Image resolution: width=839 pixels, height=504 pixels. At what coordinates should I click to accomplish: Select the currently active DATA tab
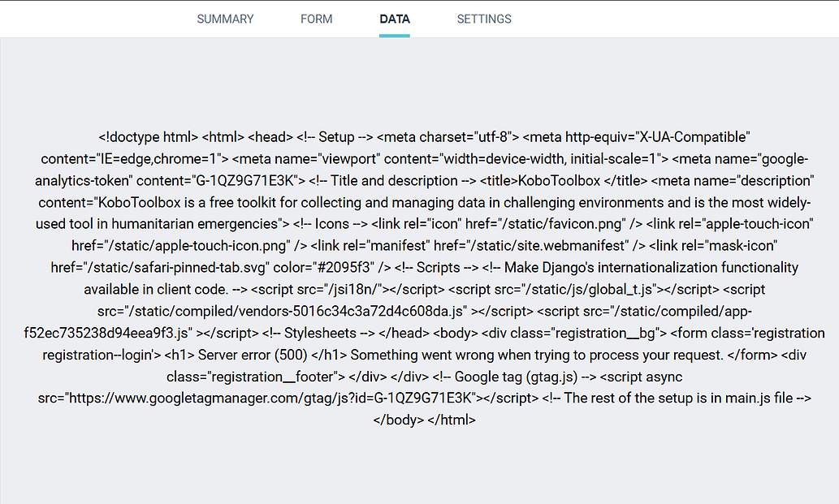[394, 19]
